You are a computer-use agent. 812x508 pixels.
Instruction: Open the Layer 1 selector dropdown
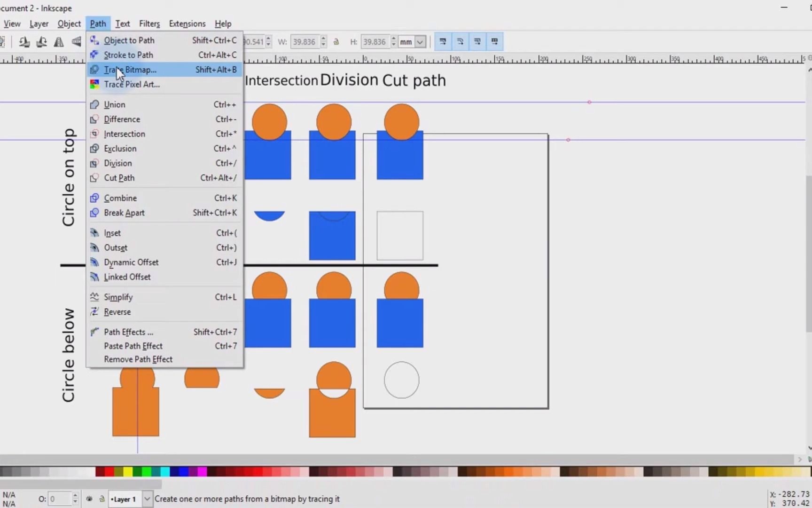click(x=147, y=499)
